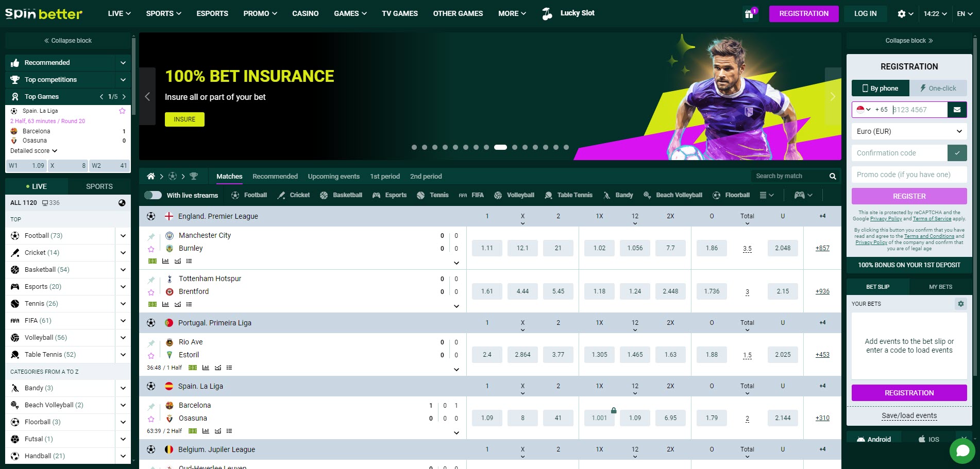
Task: Open the Terms and Conditions link
Action: click(x=929, y=236)
